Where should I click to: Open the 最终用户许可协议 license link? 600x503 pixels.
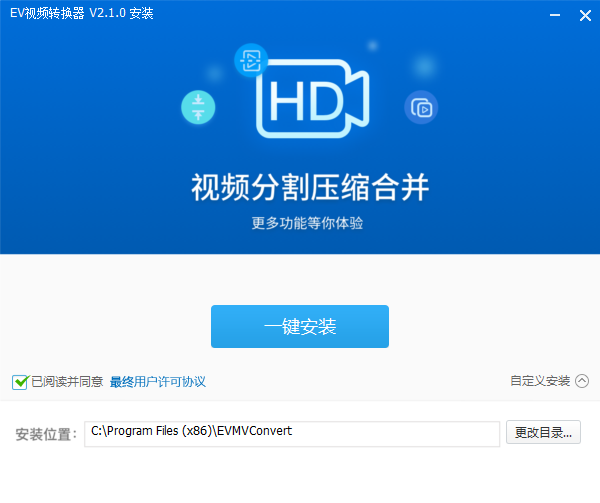[x=158, y=382]
